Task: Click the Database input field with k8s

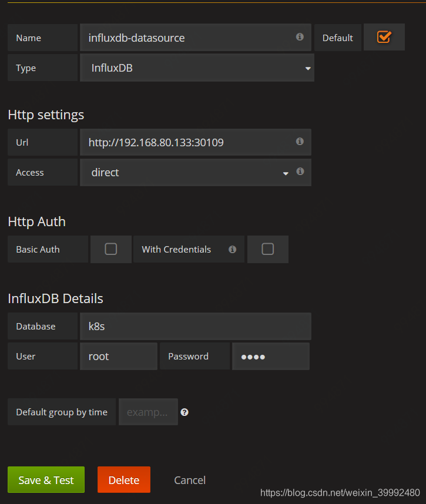Action: pyautogui.click(x=196, y=326)
